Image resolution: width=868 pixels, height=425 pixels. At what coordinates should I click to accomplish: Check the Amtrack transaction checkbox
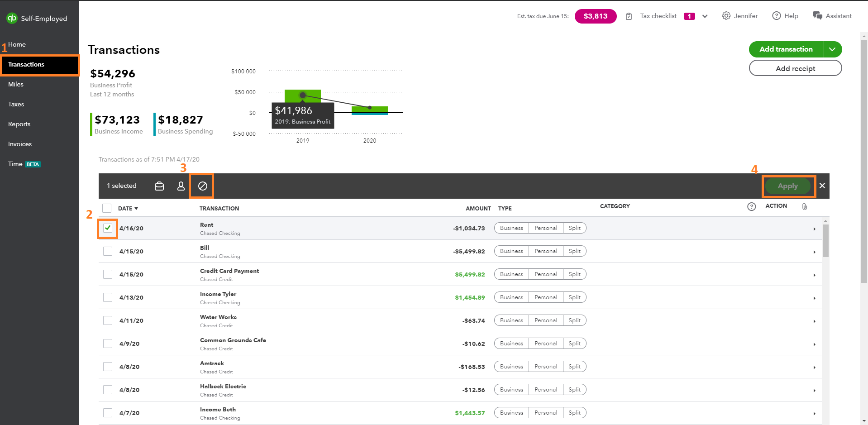click(x=108, y=367)
